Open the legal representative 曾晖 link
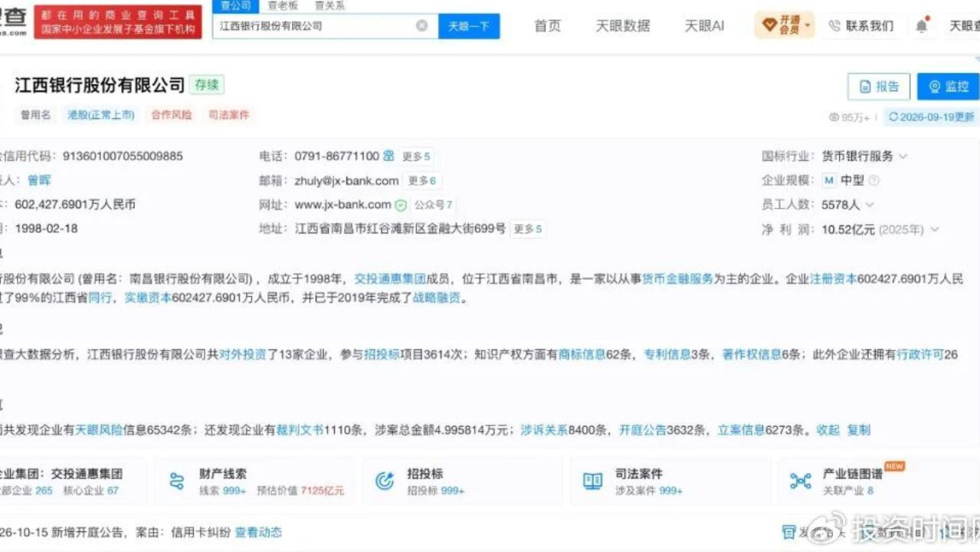The width and height of the screenshot is (980, 552). tap(39, 180)
